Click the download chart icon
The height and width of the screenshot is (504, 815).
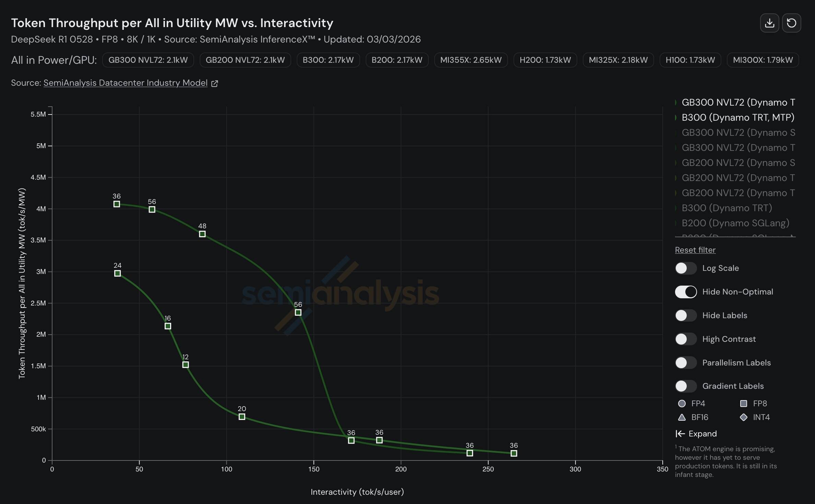coord(769,23)
